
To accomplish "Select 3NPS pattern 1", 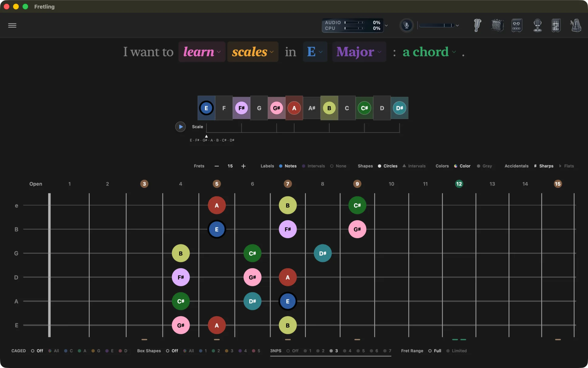I will point(307,351).
